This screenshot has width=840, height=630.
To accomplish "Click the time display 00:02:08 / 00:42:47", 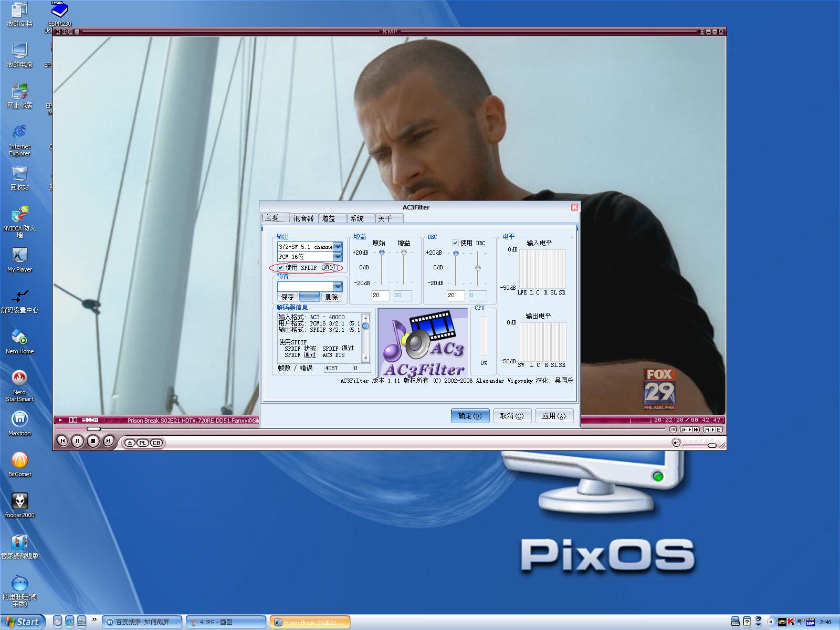I will coord(687,420).
